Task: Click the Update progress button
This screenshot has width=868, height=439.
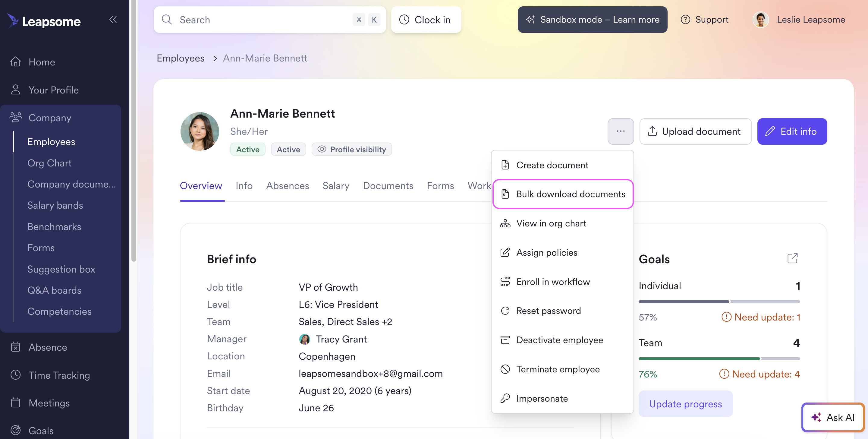Action: [685, 404]
